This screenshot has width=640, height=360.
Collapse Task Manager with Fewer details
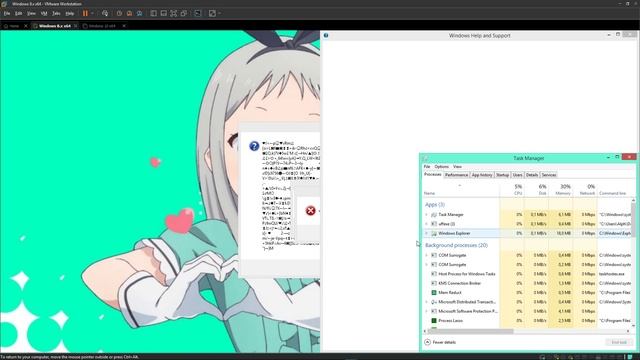440,342
